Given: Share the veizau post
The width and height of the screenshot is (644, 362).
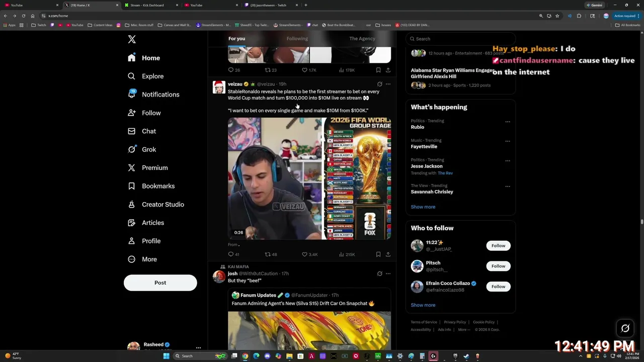Looking at the screenshot, I should (388, 254).
